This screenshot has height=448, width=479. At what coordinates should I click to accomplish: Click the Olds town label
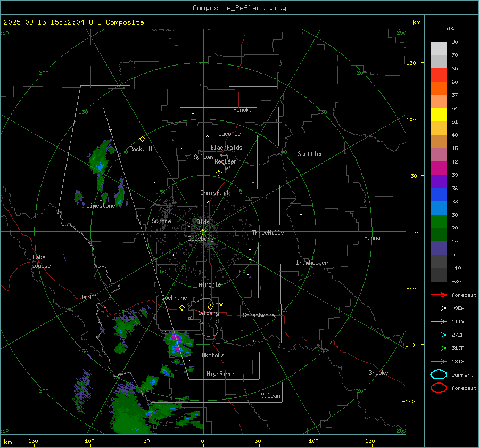(x=203, y=222)
